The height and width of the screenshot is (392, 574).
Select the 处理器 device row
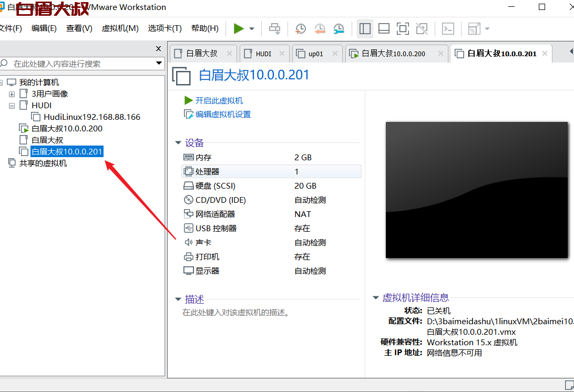coord(271,171)
